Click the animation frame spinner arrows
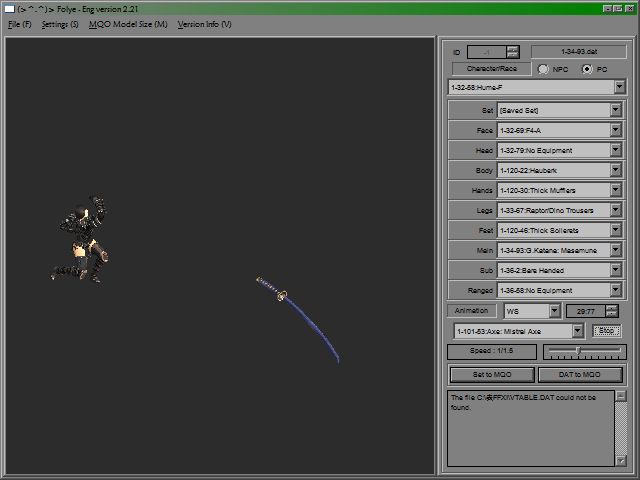Screen dimensions: 640x480 coord(613,311)
